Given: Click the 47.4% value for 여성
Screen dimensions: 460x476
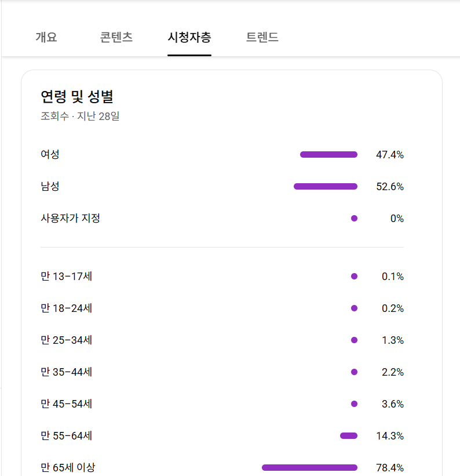Looking at the screenshot, I should tap(389, 155).
